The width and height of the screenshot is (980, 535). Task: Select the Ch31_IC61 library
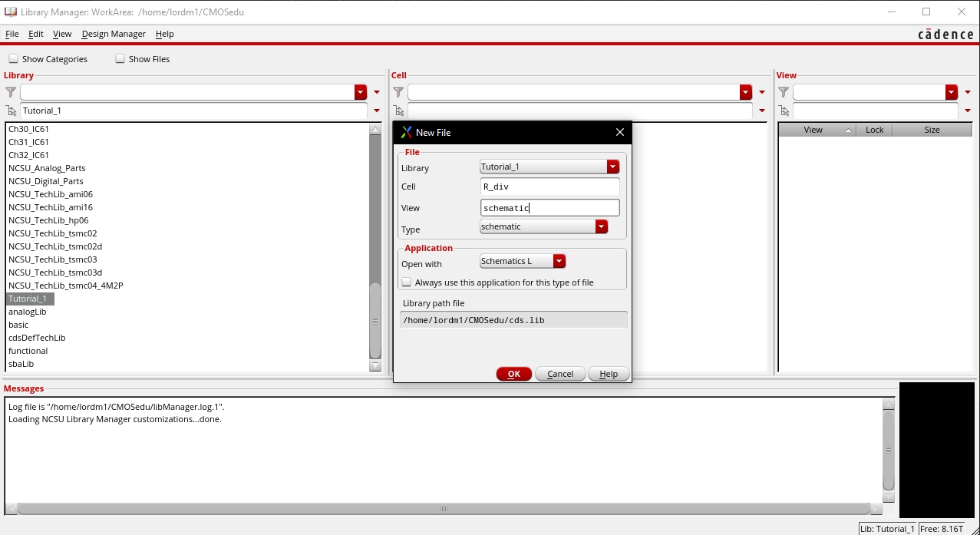pyautogui.click(x=28, y=142)
